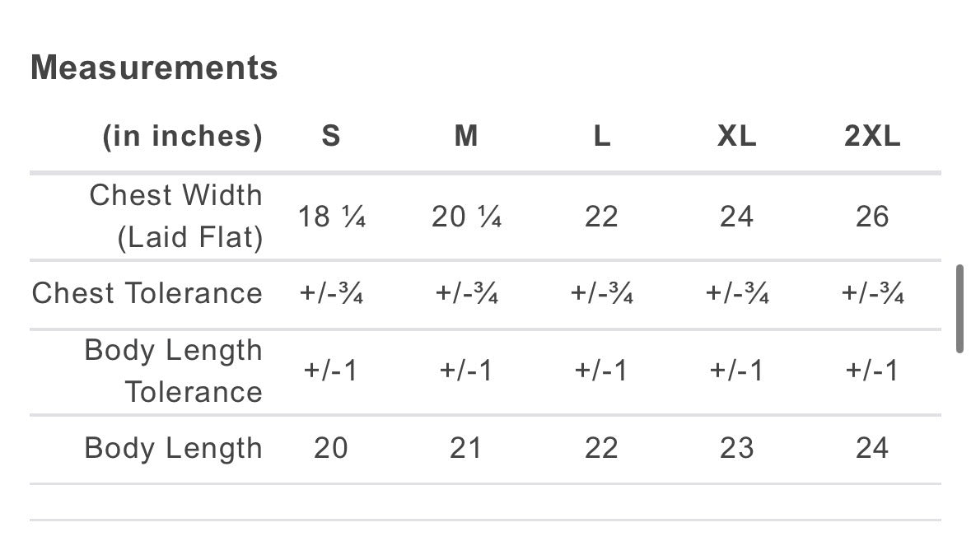Click the Measurements heading
The image size is (971, 560).
154,68
